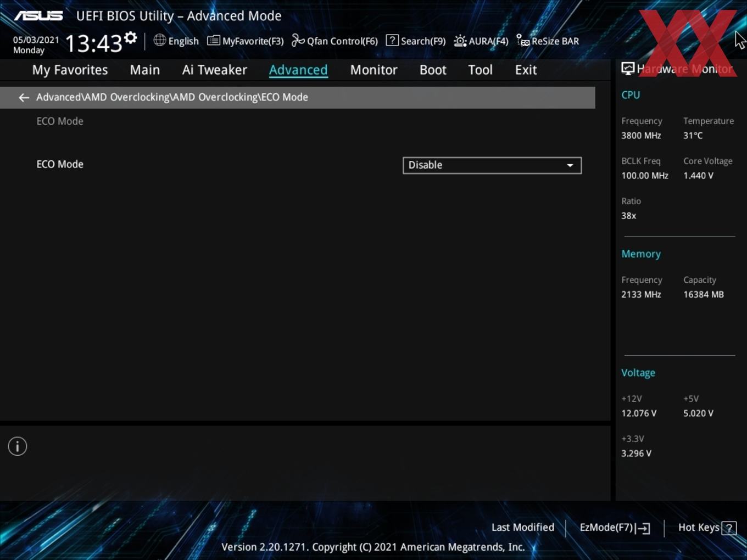Click the globe language icon
This screenshot has height=560, width=747.
pos(159,40)
